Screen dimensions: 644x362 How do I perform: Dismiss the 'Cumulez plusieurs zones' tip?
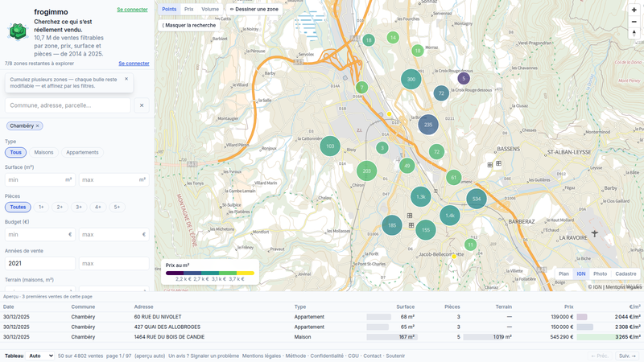coord(126,79)
